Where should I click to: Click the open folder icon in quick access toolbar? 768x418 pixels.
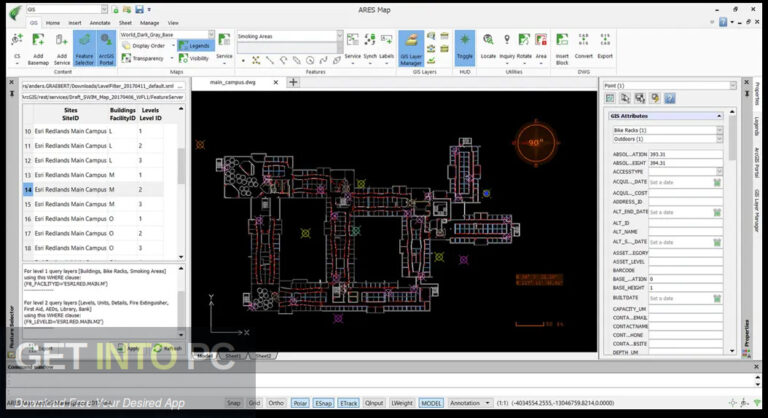[x=127, y=9]
